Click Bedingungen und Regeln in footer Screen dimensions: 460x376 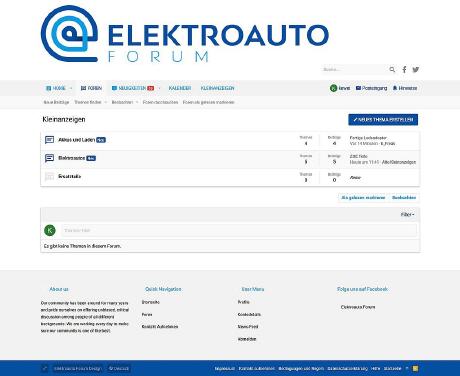[301, 368]
